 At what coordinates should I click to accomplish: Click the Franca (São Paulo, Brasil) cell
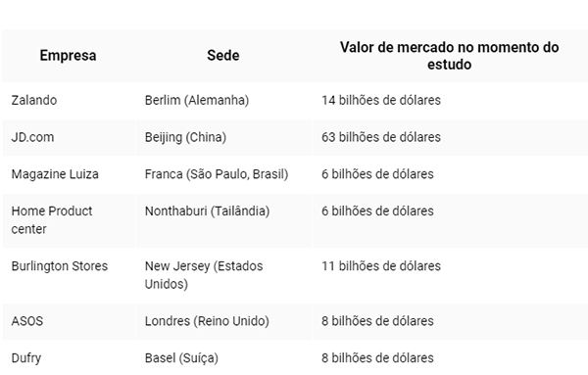(x=223, y=174)
